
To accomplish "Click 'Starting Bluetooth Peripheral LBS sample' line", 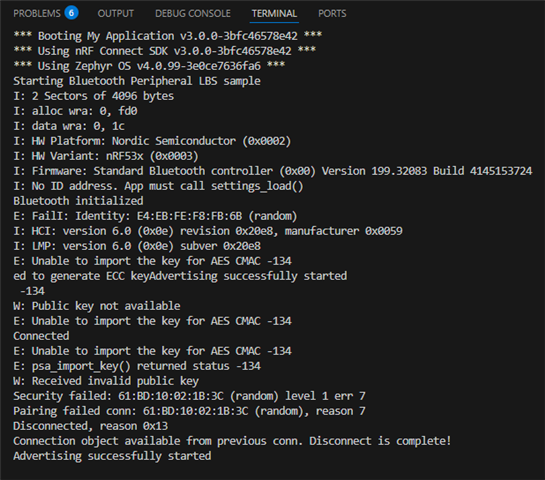I will (x=137, y=81).
